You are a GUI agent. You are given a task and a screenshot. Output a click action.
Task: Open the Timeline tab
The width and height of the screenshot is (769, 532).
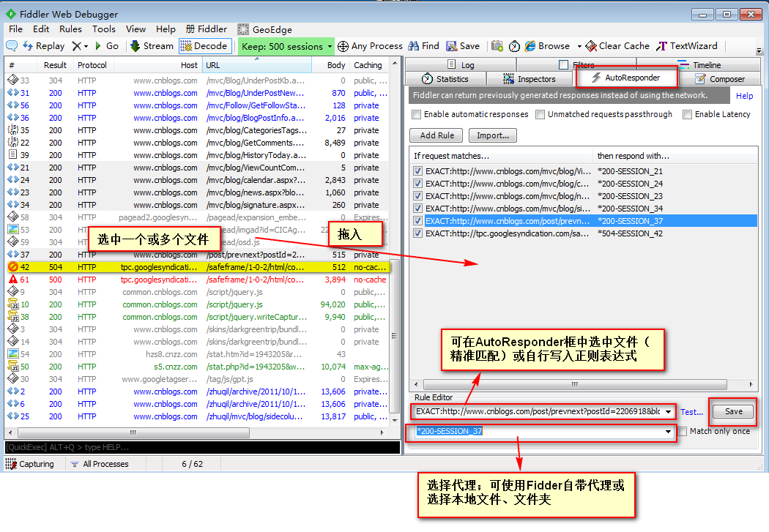(x=699, y=64)
